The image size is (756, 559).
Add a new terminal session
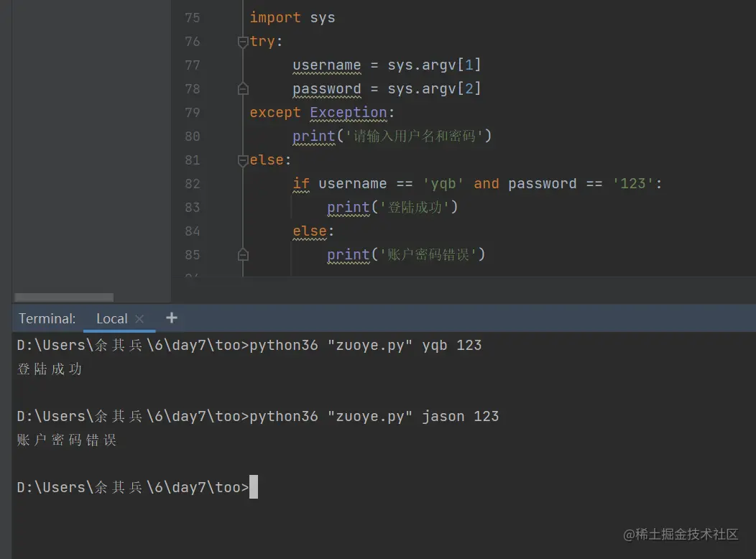tap(172, 318)
